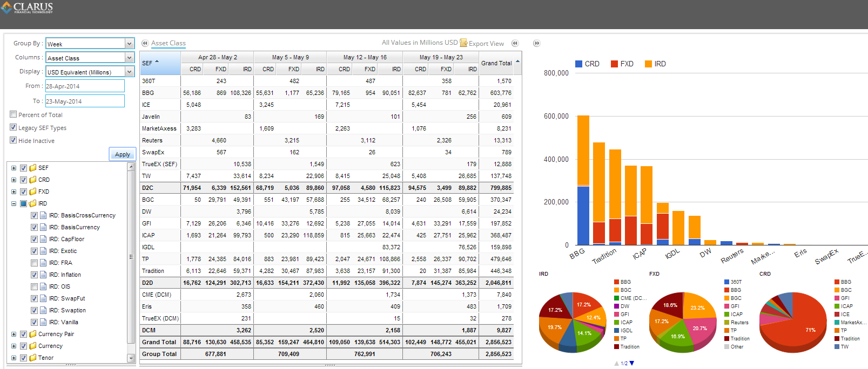The height and width of the screenshot is (369, 868).
Task: Toggle the IRD parent checkbox
Action: (x=24, y=203)
